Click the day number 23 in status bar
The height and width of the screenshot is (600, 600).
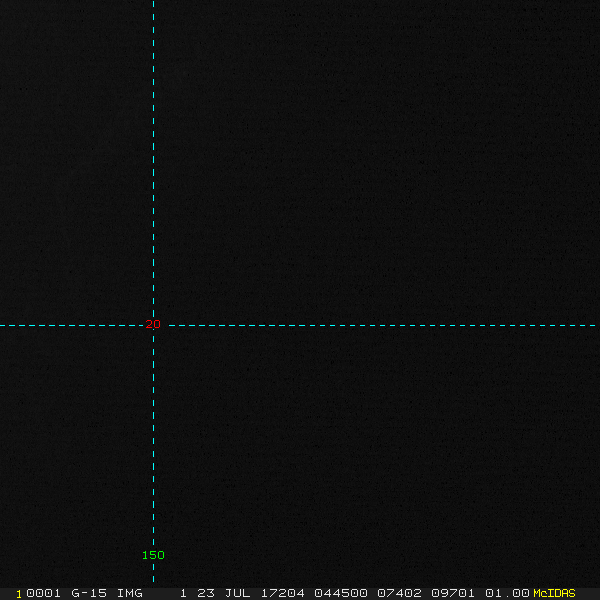(x=206, y=593)
